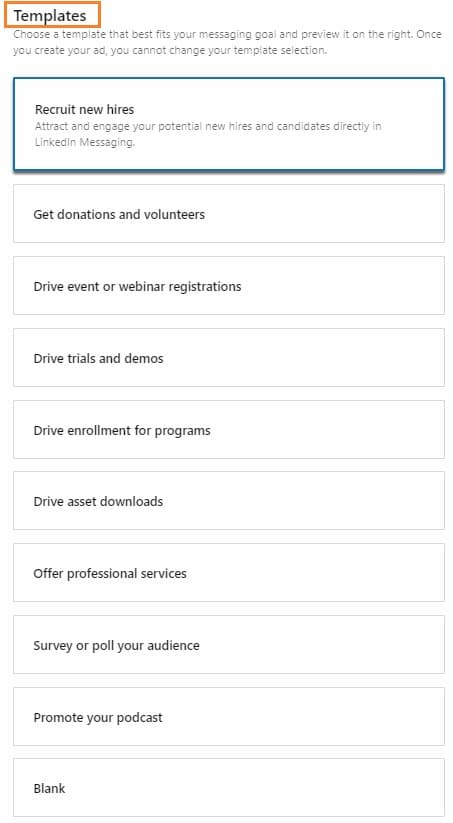Image resolution: width=453 pixels, height=823 pixels.
Task: Click the Templates section heading
Action: (50, 16)
